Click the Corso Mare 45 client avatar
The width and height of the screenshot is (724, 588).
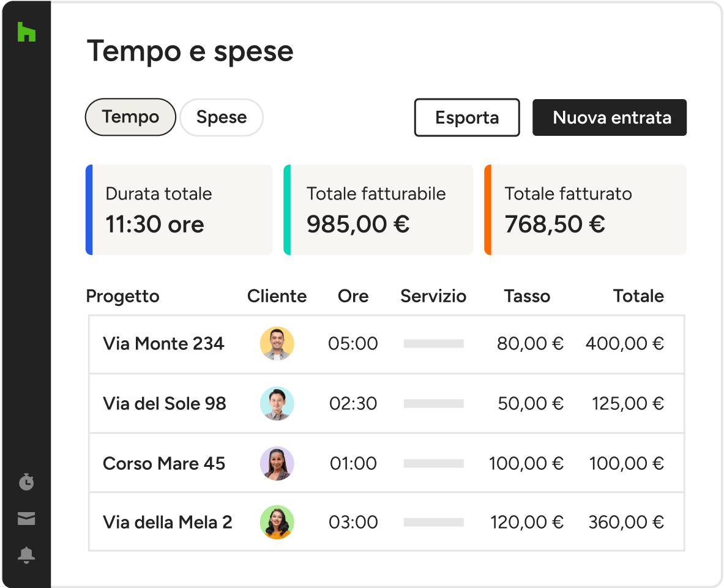277,463
